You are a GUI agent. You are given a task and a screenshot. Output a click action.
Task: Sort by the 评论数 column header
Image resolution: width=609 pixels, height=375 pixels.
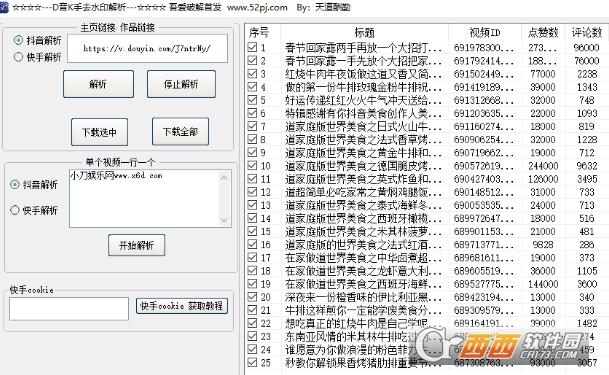click(586, 32)
